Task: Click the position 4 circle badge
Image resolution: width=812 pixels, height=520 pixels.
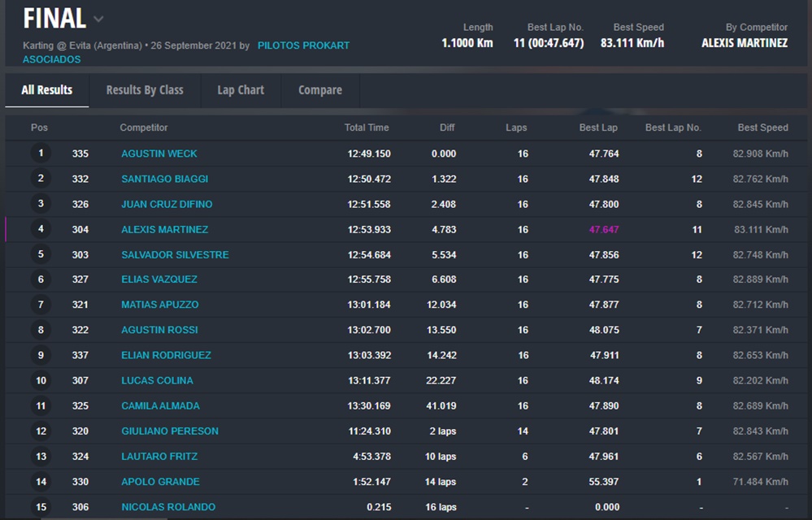Action: pyautogui.click(x=41, y=229)
